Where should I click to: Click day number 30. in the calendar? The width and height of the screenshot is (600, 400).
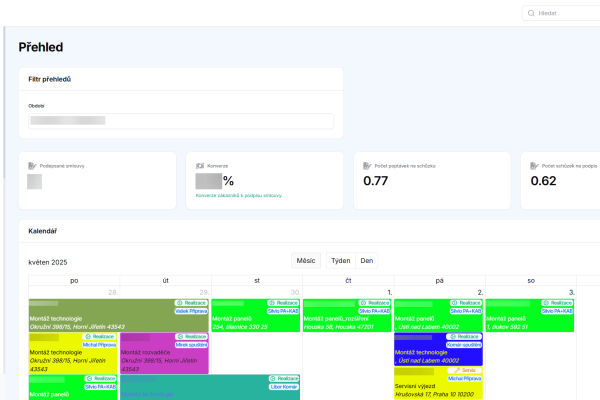(x=295, y=292)
